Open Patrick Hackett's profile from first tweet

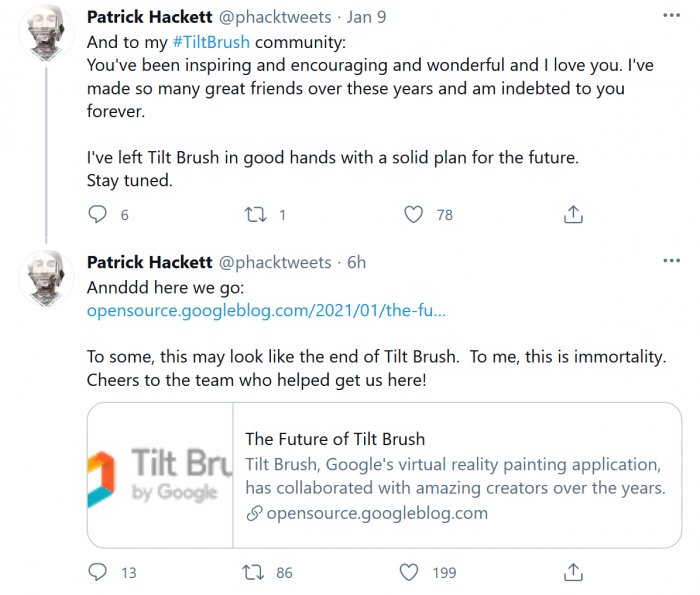(149, 17)
